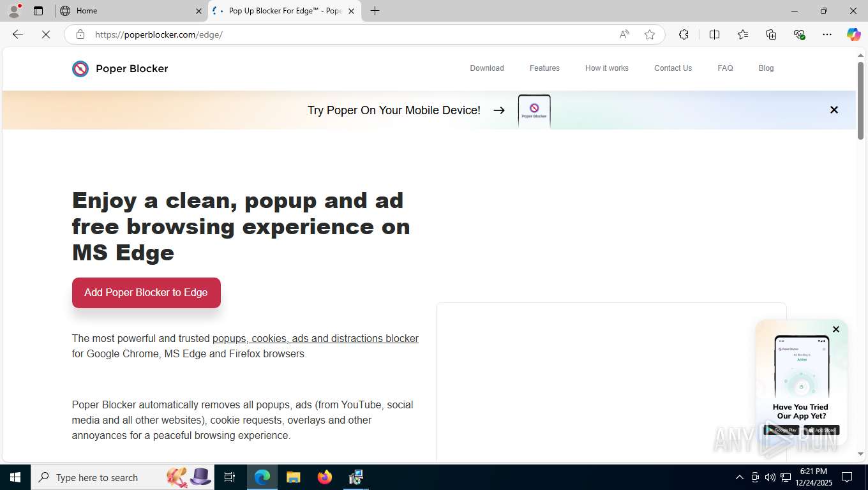Image resolution: width=868 pixels, height=490 pixels.
Task: Open the Extensions puzzle icon
Action: tap(684, 34)
